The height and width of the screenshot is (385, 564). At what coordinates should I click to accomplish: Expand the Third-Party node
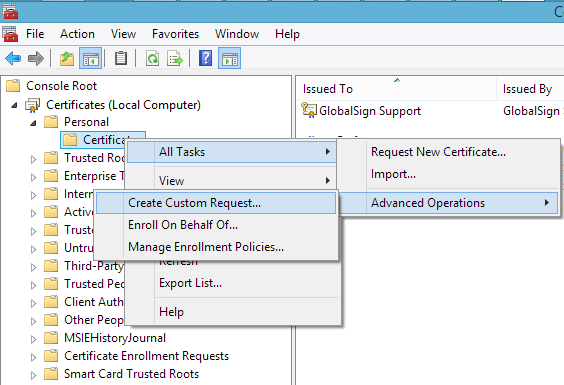click(x=33, y=267)
